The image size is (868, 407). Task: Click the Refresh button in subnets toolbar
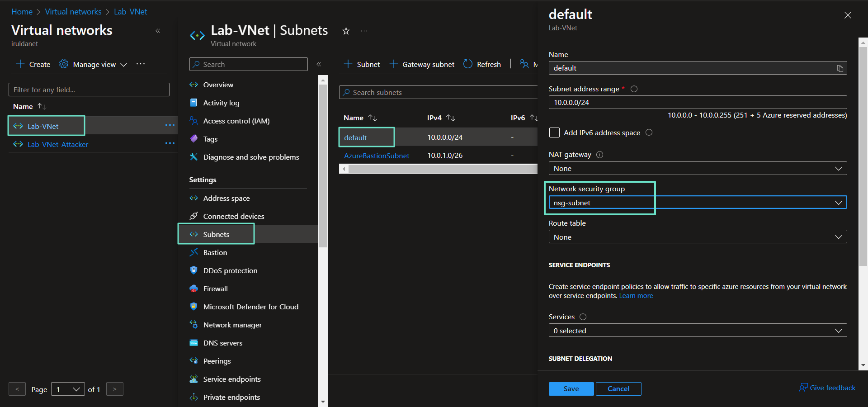point(482,64)
